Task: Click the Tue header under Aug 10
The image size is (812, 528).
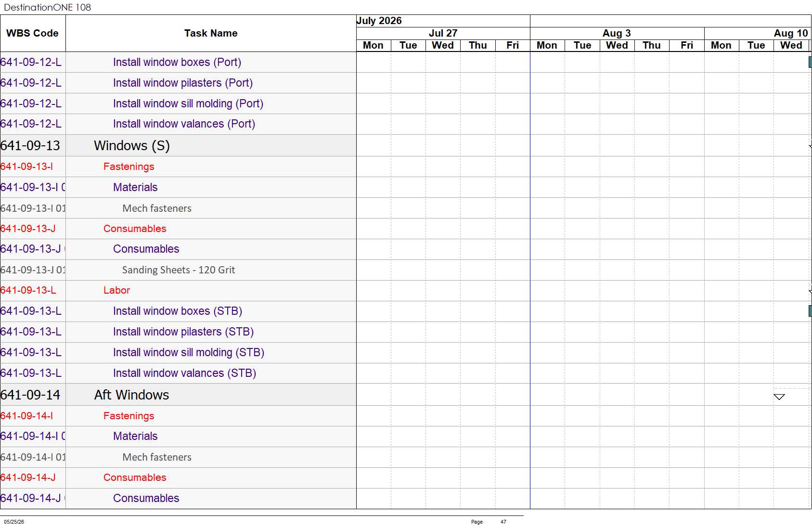Action: point(756,45)
